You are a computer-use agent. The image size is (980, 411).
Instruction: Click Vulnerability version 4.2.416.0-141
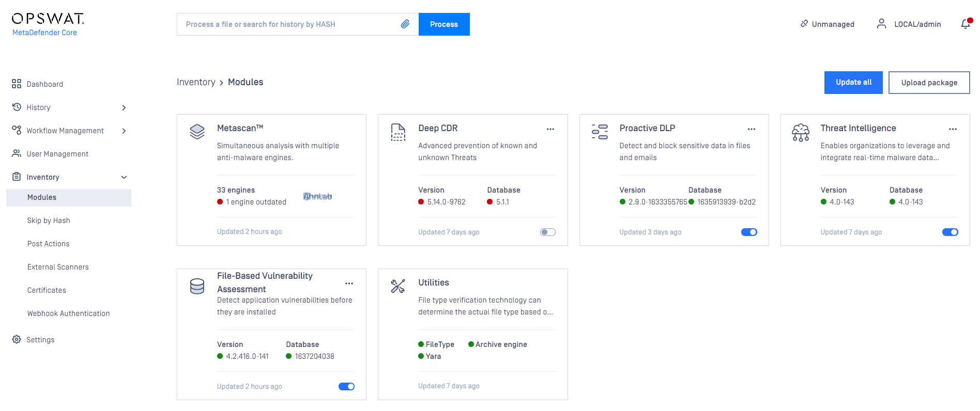(x=247, y=356)
